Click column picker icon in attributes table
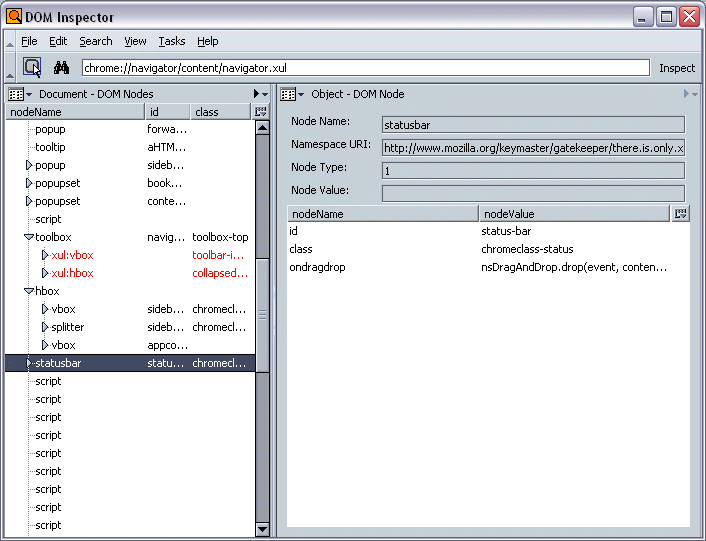 click(x=681, y=214)
